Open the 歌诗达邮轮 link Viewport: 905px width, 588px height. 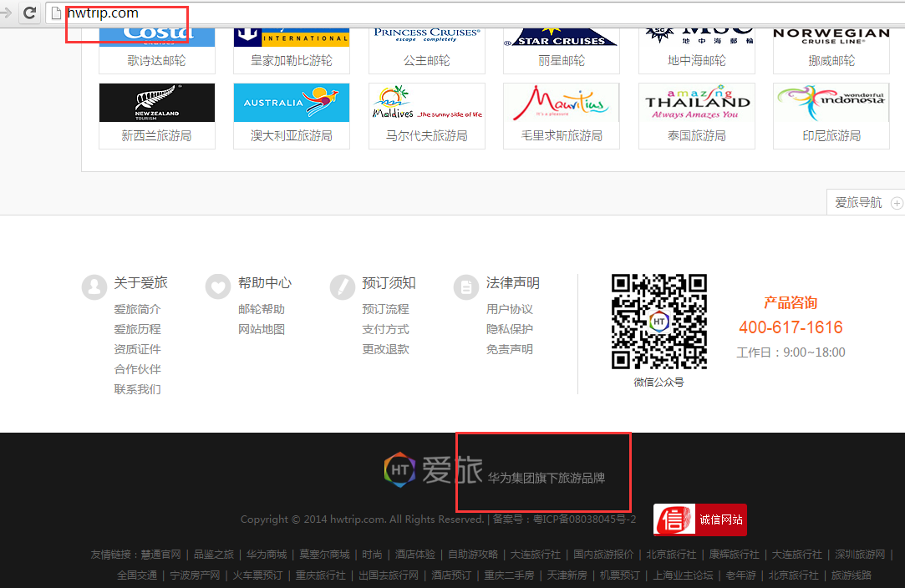[x=156, y=61]
